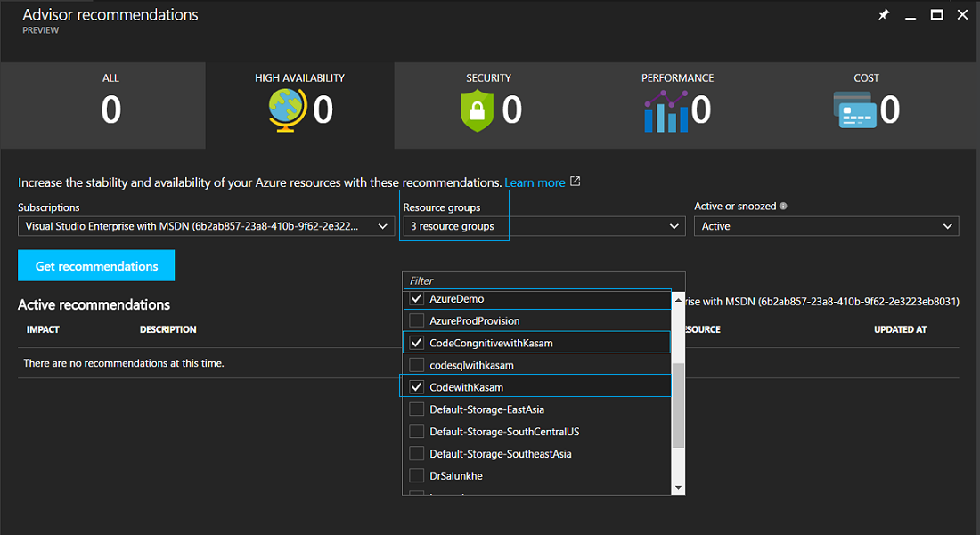Open the Subscriptions dropdown

click(206, 226)
